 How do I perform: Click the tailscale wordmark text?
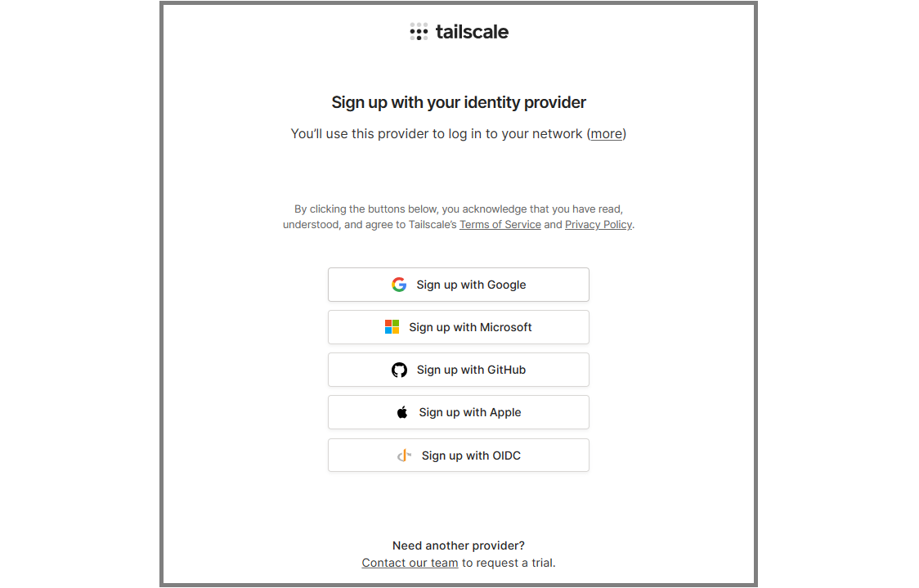(x=472, y=32)
